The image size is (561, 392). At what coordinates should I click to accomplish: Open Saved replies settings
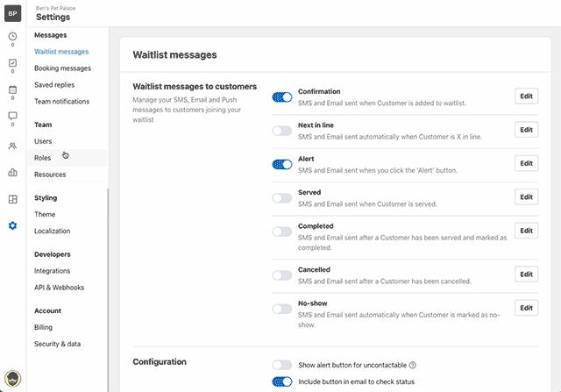pos(54,85)
